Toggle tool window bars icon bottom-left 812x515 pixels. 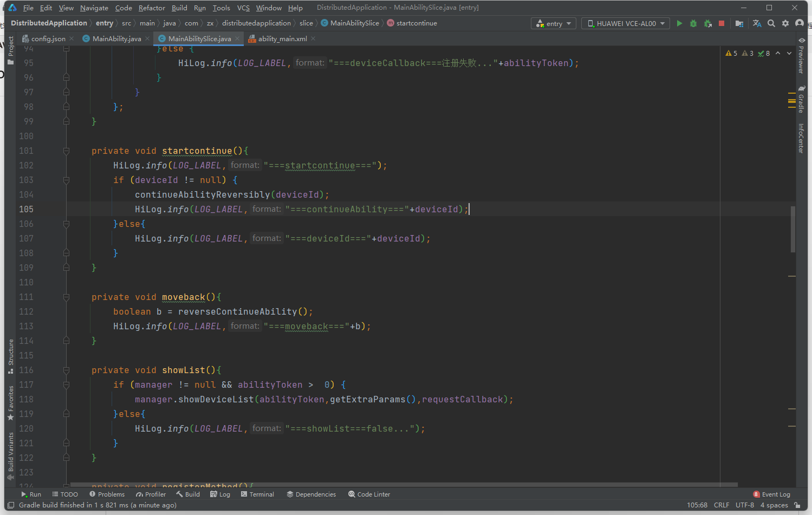click(11, 505)
